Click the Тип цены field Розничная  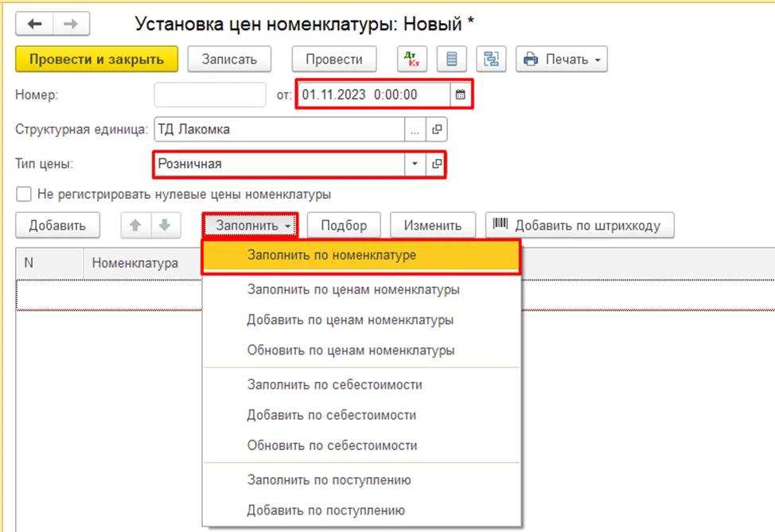pos(279,164)
